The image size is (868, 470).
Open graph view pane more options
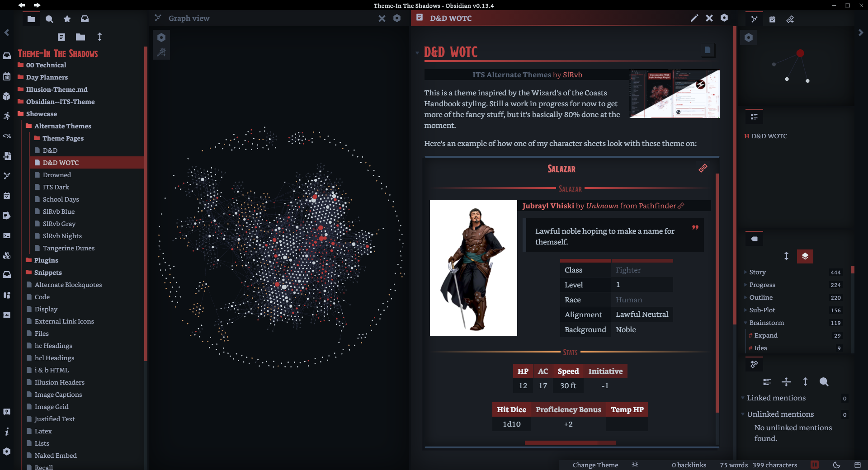click(397, 19)
